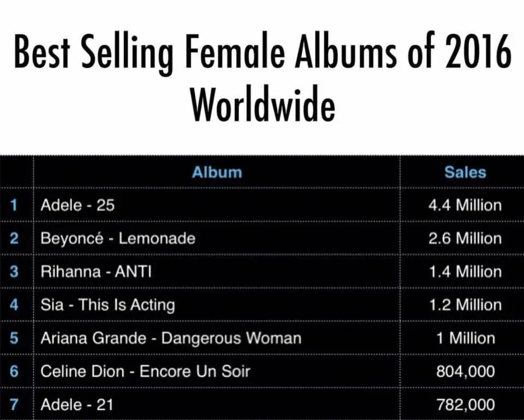Select rank number 5 cell
The image size is (524, 420).
14,338
